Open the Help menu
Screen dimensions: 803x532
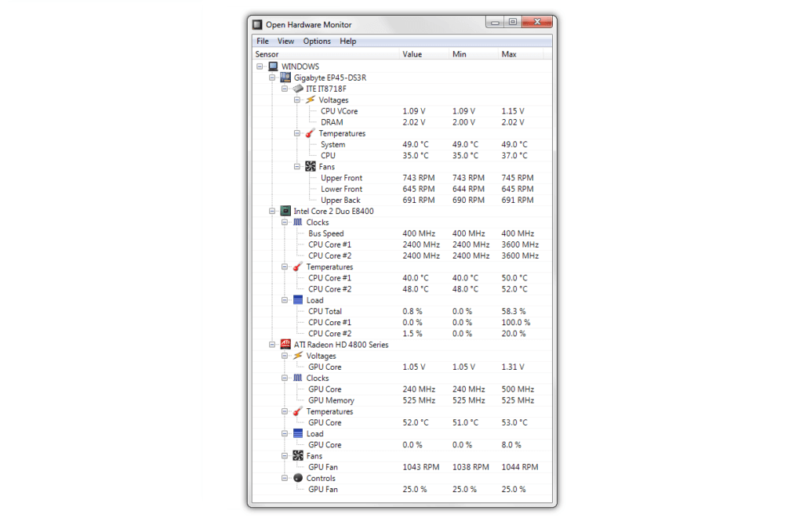point(347,42)
